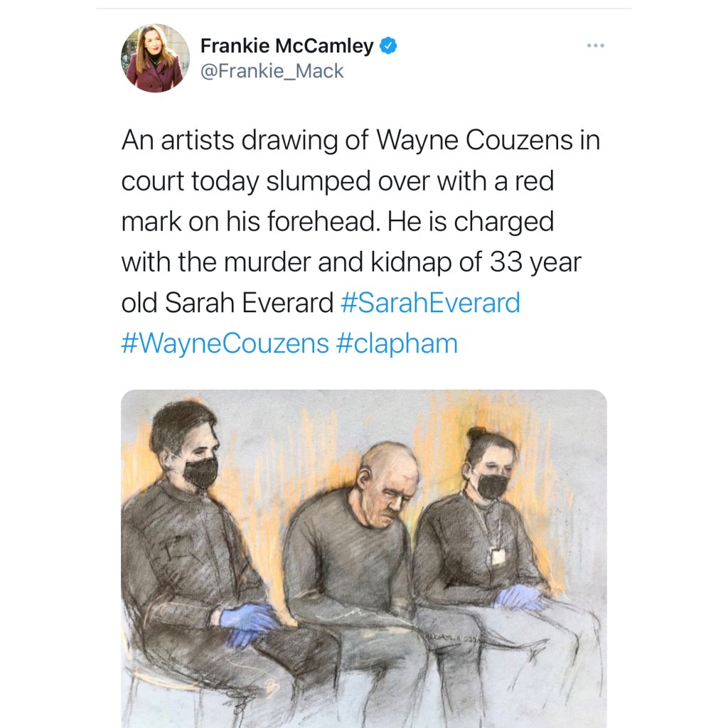Follow the #clapham hashtag
Screen dimensions: 728x728
point(397,344)
